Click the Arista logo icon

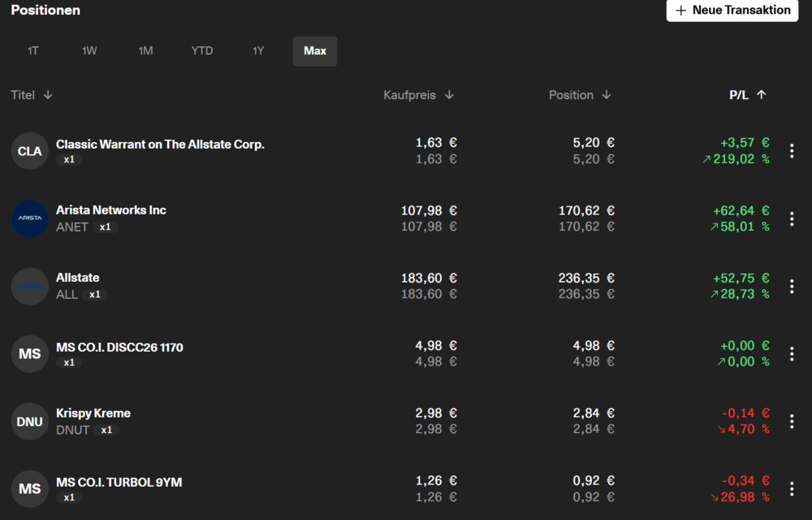pos(30,219)
